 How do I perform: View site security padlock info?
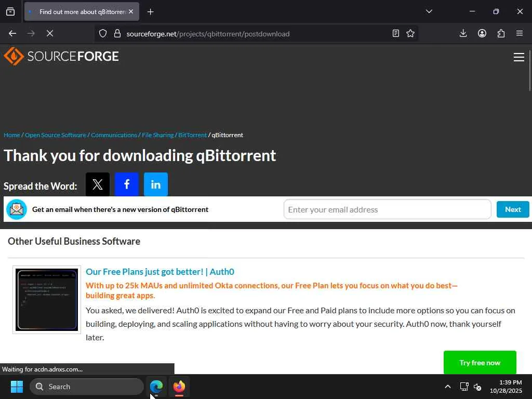tap(117, 33)
